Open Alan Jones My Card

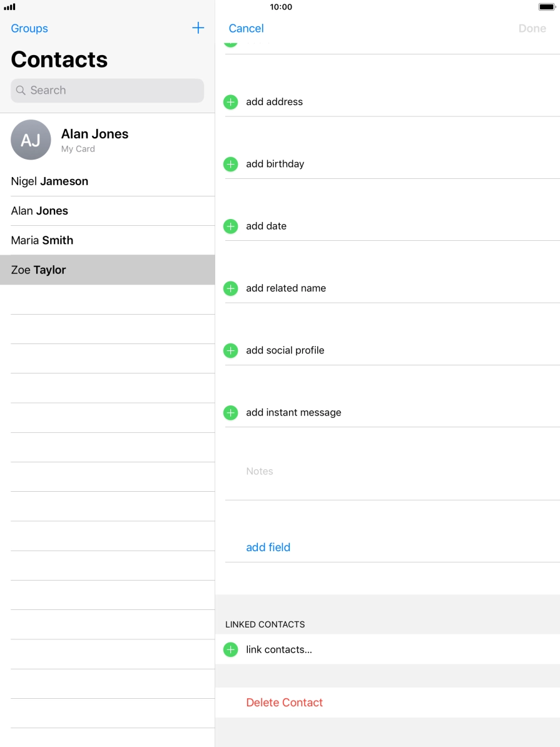pyautogui.click(x=94, y=140)
